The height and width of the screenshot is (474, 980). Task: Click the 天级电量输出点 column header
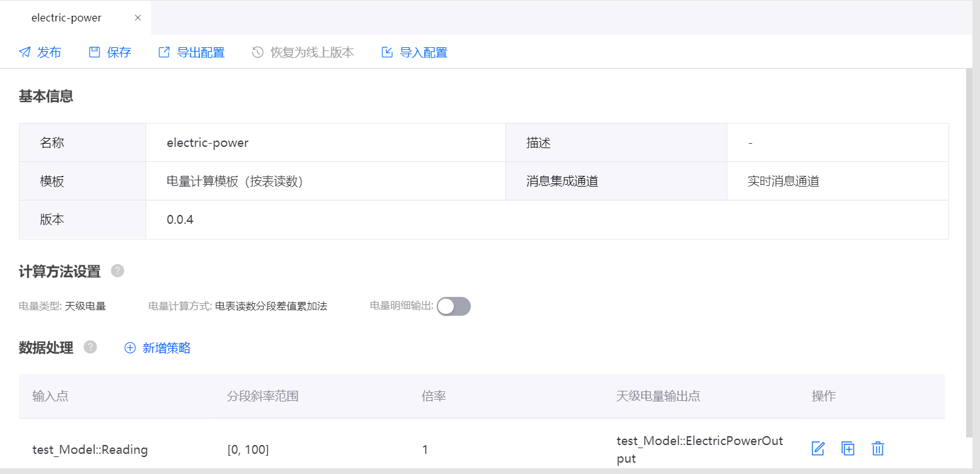click(x=658, y=396)
